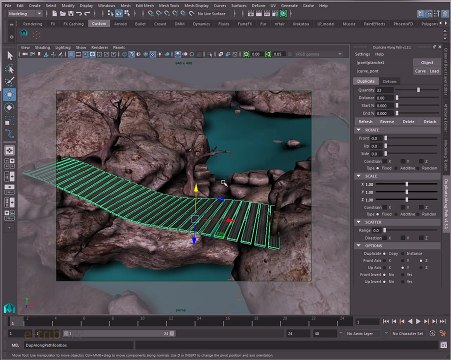Select by object type mode icon
This screenshot has height=360, width=451.
pyautogui.click(x=119, y=13)
